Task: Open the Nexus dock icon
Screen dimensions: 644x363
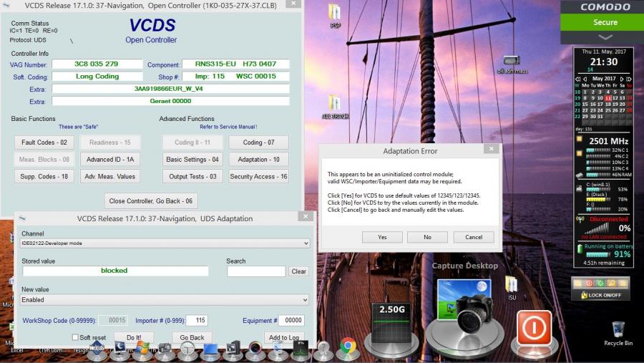Action: click(x=97, y=350)
